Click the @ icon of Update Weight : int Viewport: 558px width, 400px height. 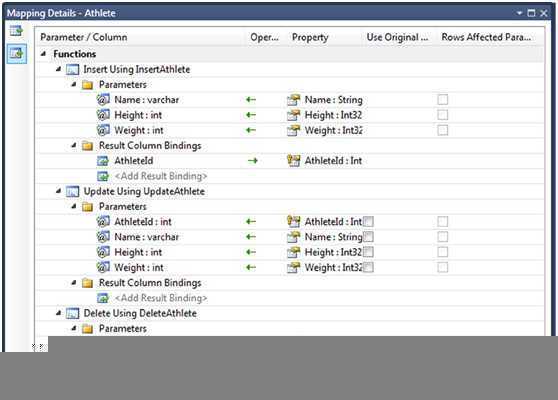pos(103,267)
